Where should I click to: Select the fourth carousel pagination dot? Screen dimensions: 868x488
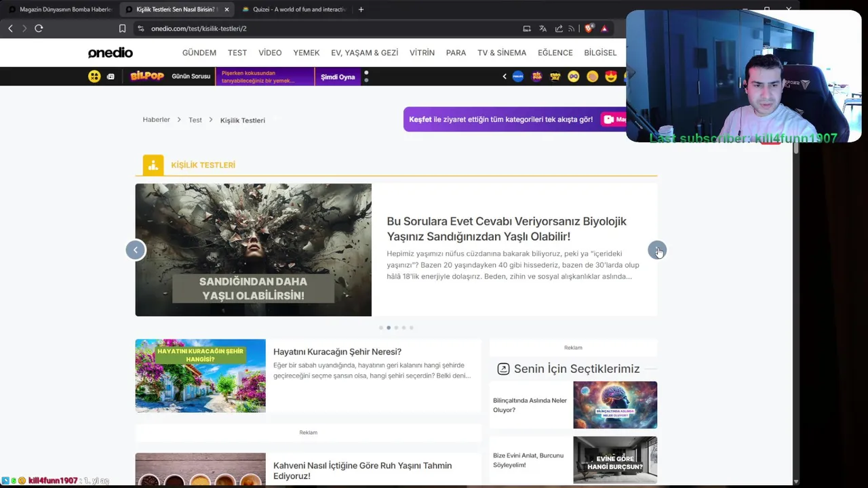[403, 328]
